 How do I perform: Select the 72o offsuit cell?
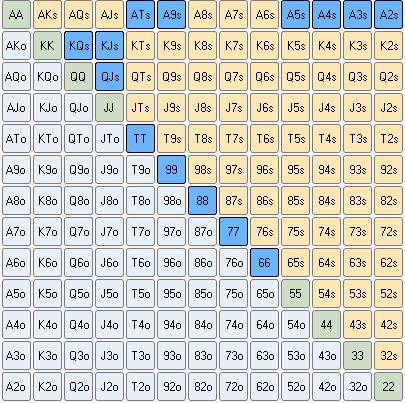click(233, 386)
